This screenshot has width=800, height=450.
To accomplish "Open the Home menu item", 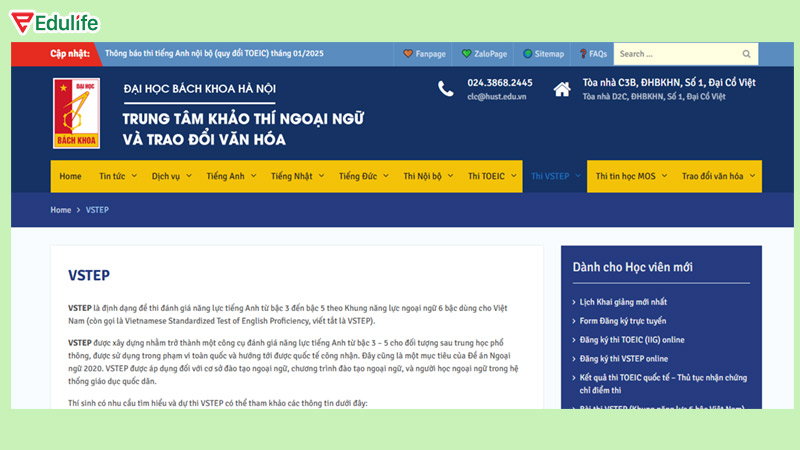I will (x=70, y=176).
